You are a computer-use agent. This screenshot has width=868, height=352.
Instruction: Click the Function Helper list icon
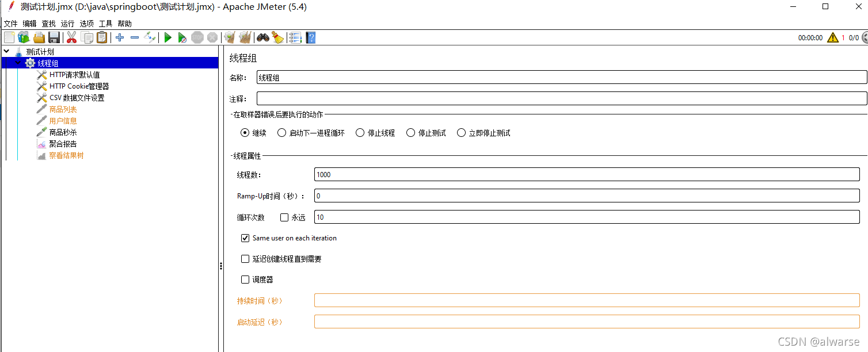(x=295, y=38)
